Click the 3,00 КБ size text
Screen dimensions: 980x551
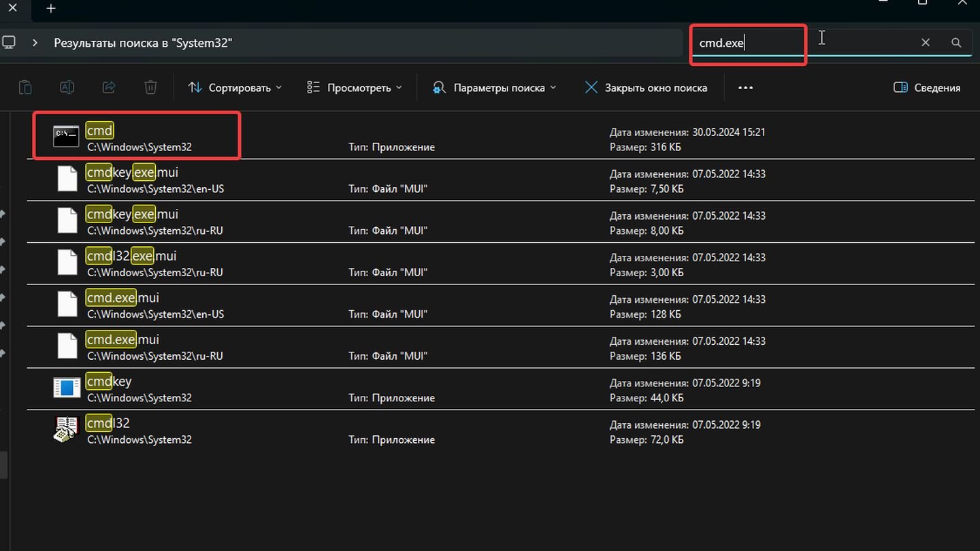pyautogui.click(x=667, y=272)
